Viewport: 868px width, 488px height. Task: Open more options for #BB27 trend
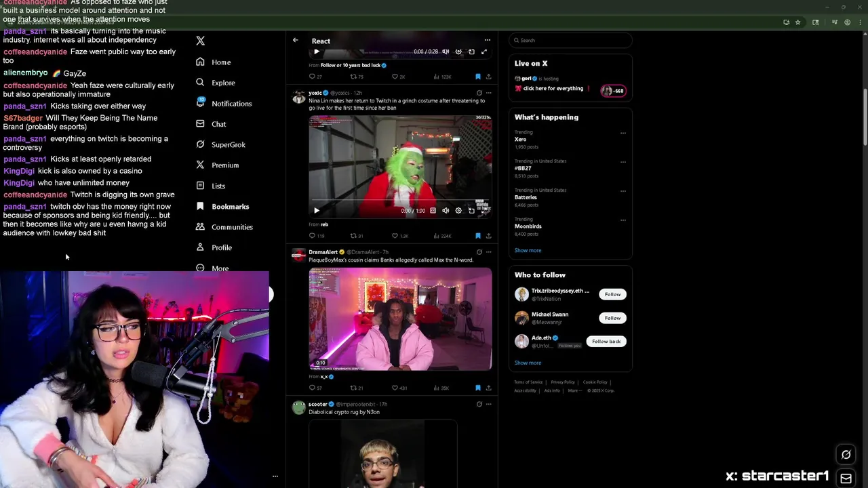(623, 162)
